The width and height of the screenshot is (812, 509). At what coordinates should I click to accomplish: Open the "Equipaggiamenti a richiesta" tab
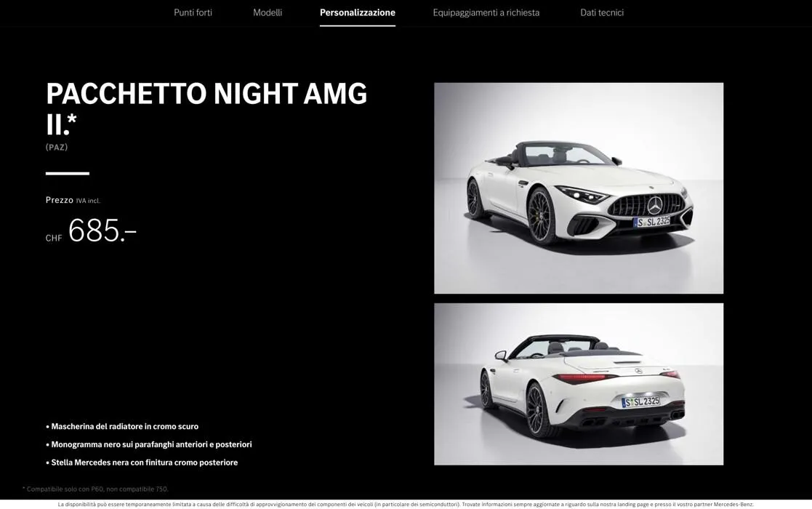pos(486,12)
